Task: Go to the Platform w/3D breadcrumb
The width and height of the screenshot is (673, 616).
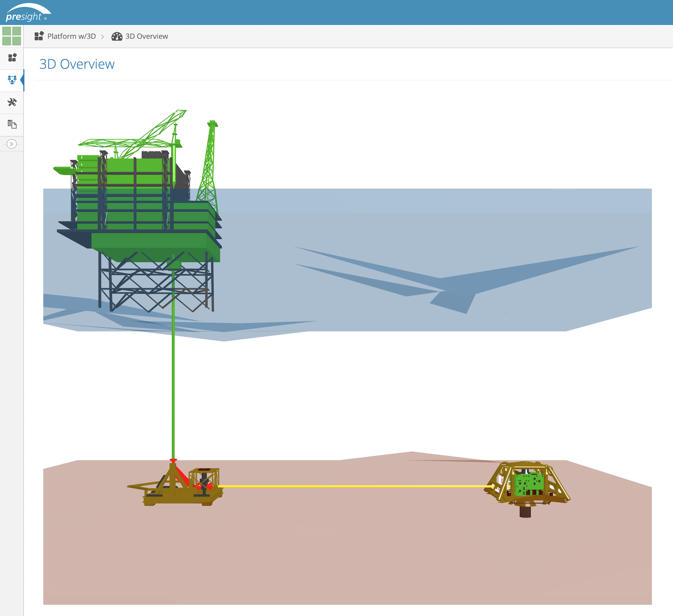Action: point(71,36)
